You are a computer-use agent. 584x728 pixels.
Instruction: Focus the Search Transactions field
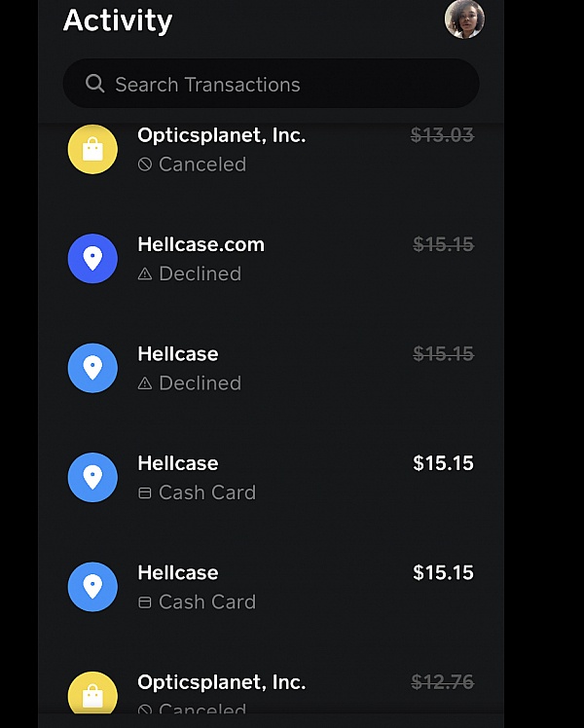pos(282,84)
